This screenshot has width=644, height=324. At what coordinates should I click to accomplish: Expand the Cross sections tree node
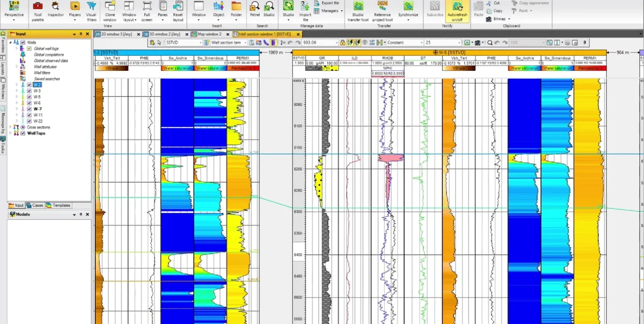coord(11,127)
